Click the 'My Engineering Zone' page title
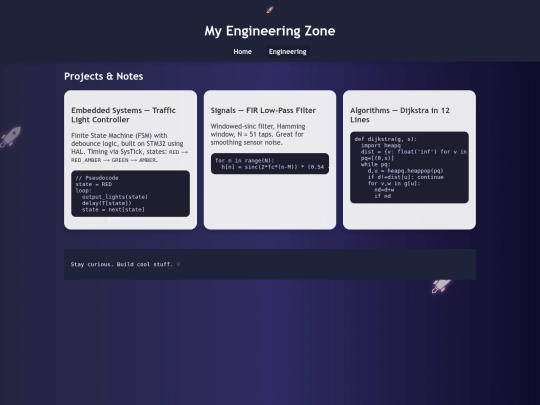Screen dimensions: 540x405 click(x=270, y=31)
